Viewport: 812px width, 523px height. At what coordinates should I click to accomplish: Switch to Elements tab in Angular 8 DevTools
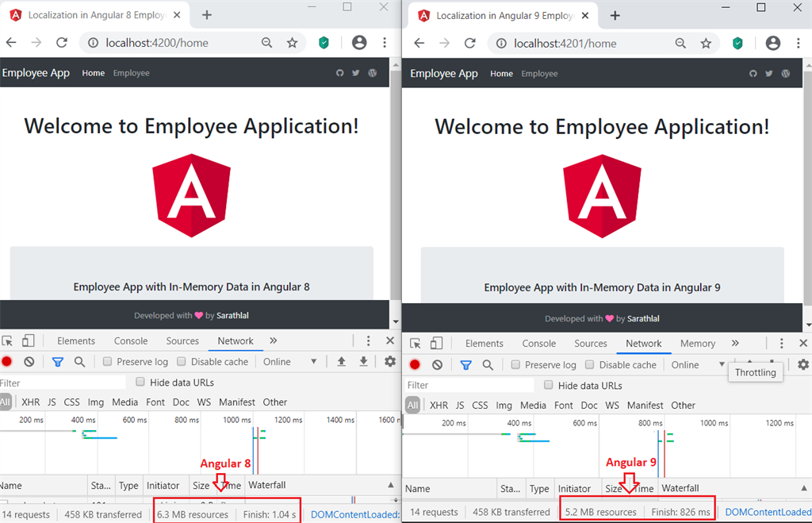[76, 341]
